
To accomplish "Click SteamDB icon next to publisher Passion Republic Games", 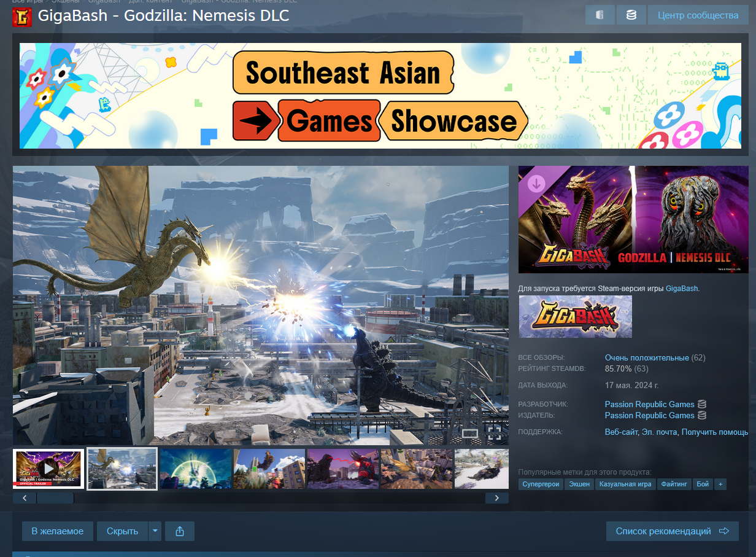I will [702, 415].
